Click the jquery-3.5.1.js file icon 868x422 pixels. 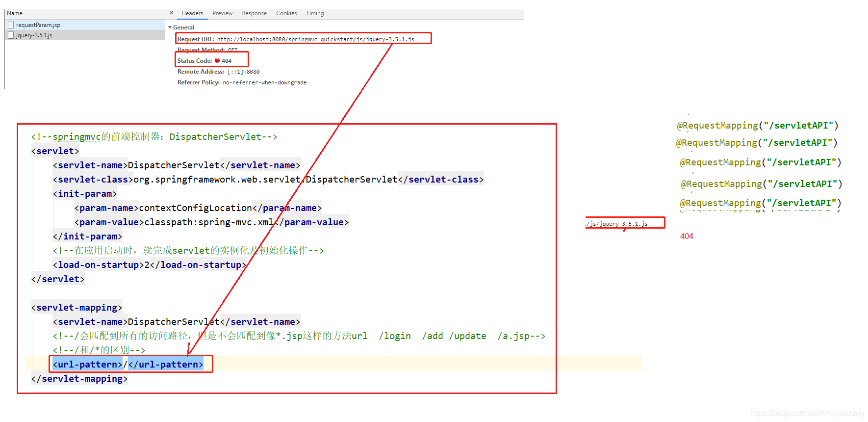tap(11, 35)
